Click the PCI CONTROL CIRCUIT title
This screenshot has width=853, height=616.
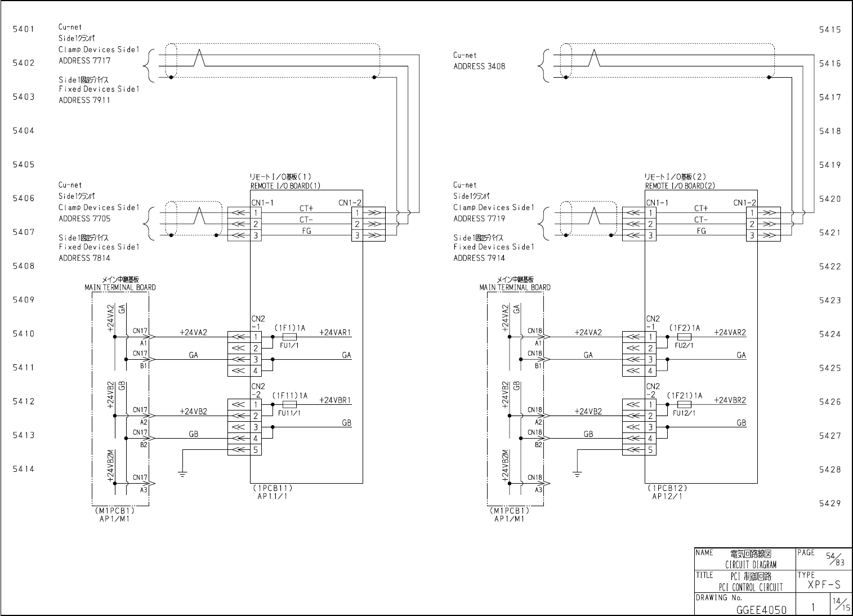pos(750,587)
